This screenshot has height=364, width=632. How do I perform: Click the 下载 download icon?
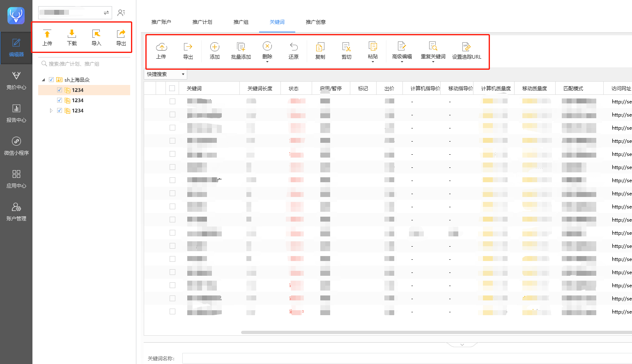72,34
